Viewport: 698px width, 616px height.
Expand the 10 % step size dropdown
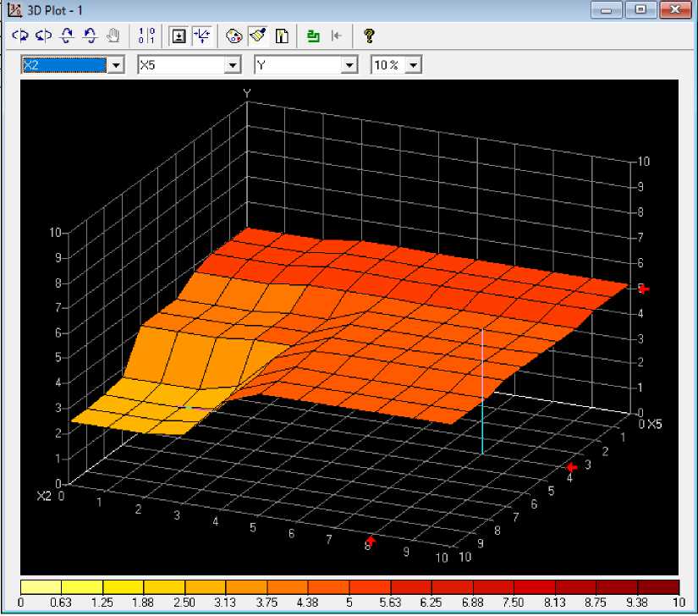point(414,66)
